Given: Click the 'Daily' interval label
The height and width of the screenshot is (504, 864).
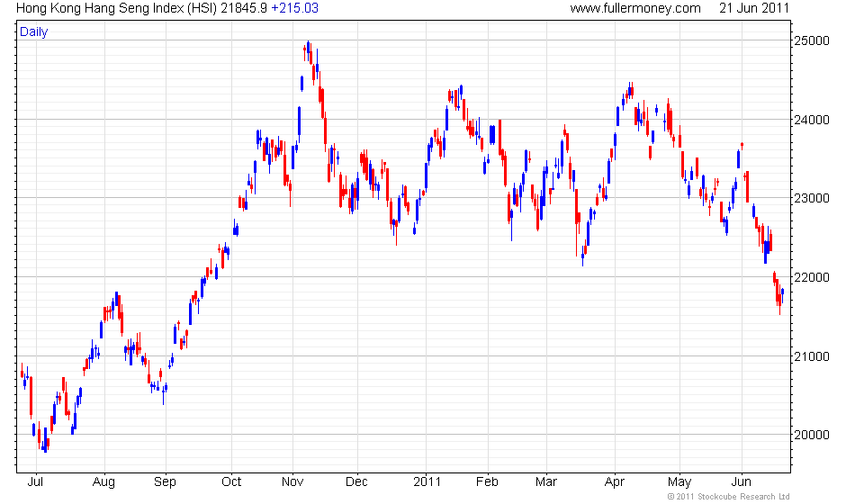Looking at the screenshot, I should click(33, 31).
